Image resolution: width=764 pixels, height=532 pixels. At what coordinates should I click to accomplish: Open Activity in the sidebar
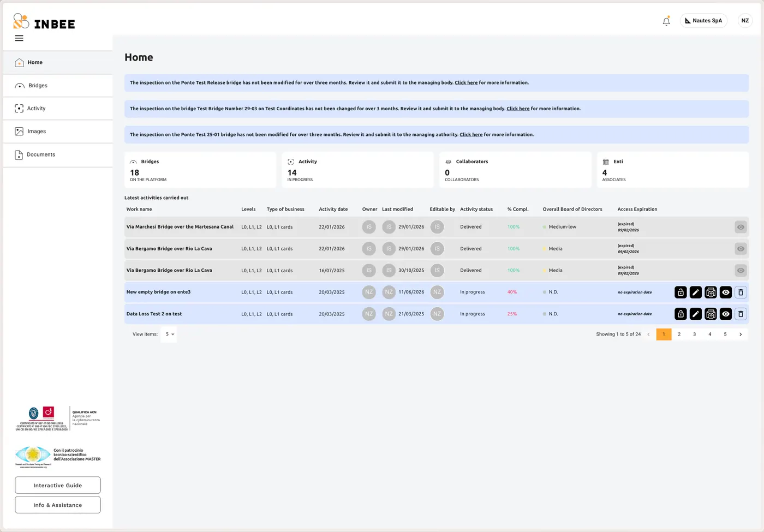coord(58,109)
